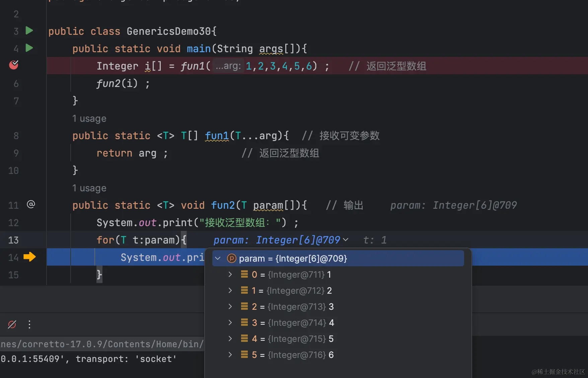This screenshot has height=378, width=588.
Task: Expand element 2 = {Integer@713} 3
Action: [230, 306]
